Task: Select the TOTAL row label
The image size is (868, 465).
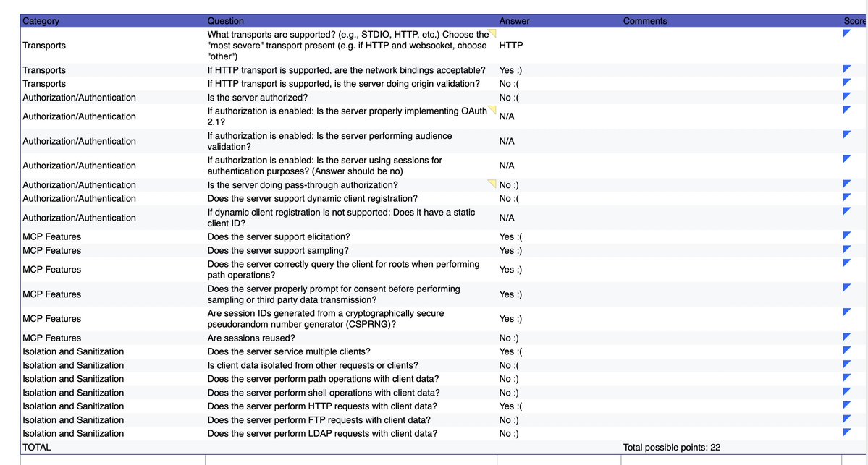Action: 36,448
